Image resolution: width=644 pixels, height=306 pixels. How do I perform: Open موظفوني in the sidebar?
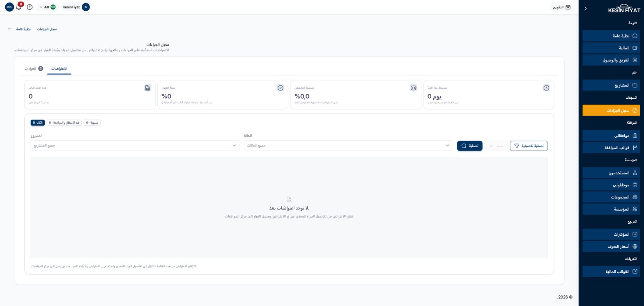click(x=611, y=185)
